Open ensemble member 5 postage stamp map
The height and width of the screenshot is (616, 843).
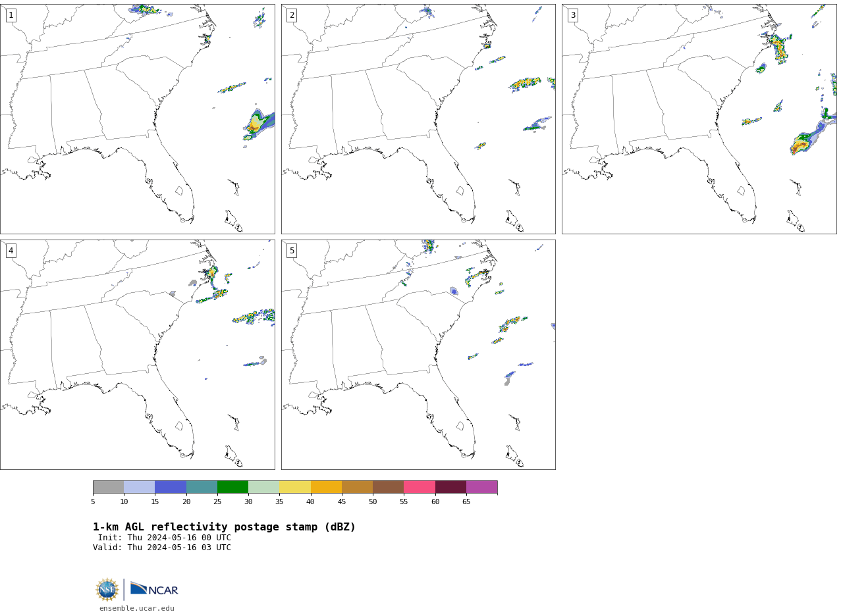pyautogui.click(x=418, y=355)
